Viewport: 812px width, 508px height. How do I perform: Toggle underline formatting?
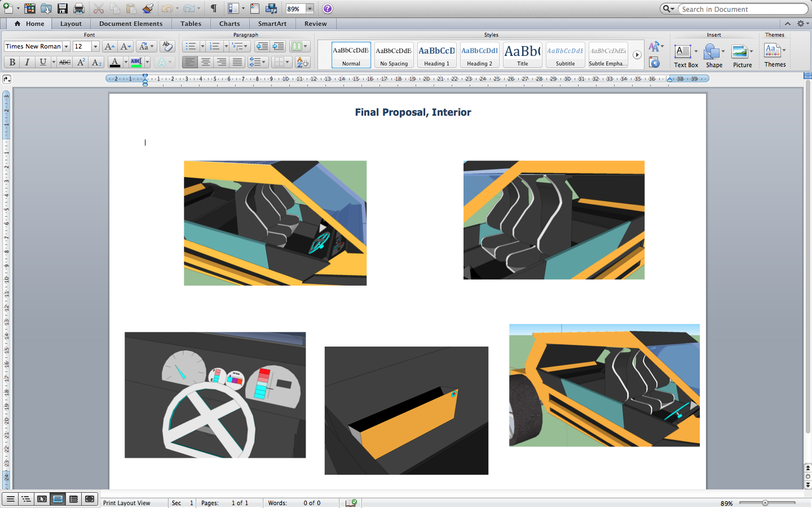(42, 62)
